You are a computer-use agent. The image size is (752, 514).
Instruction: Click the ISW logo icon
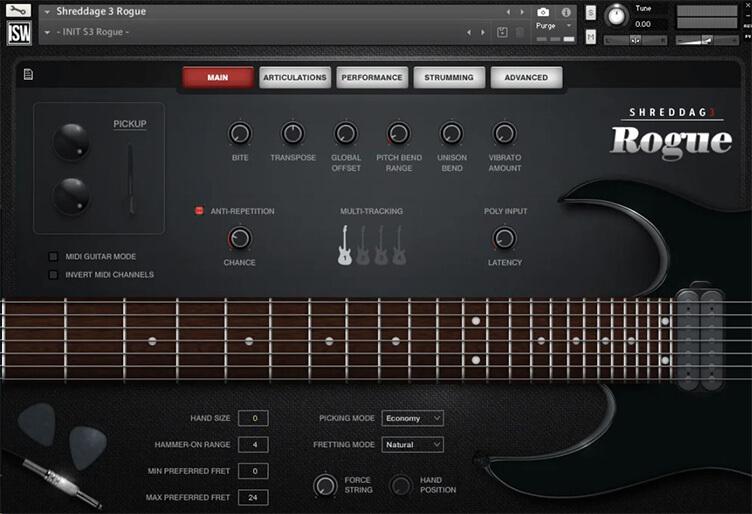19,33
